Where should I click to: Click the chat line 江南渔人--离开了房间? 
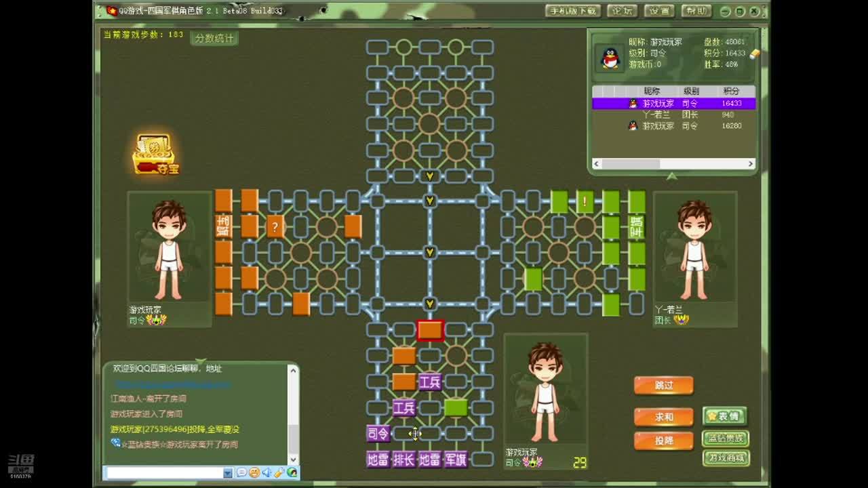(x=148, y=399)
